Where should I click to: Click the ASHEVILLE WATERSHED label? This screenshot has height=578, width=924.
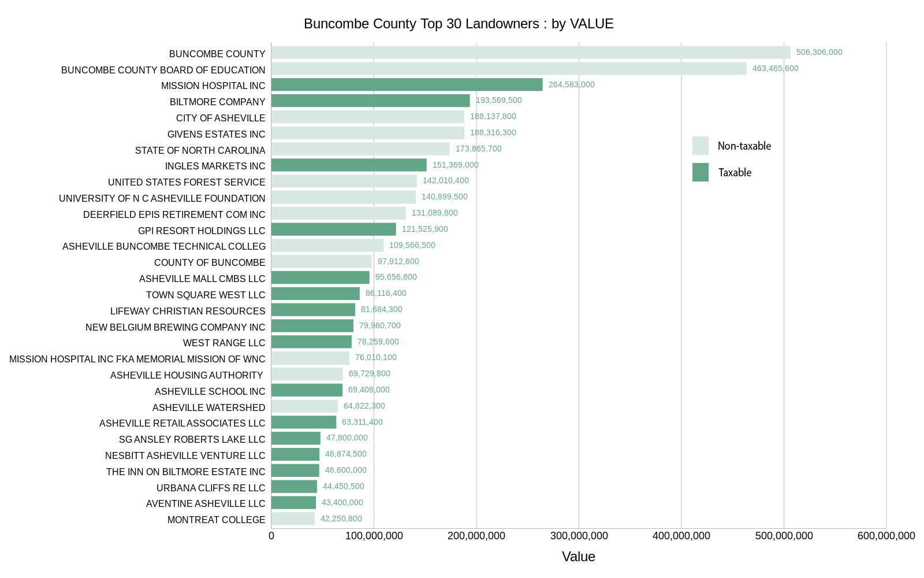pyautogui.click(x=208, y=407)
